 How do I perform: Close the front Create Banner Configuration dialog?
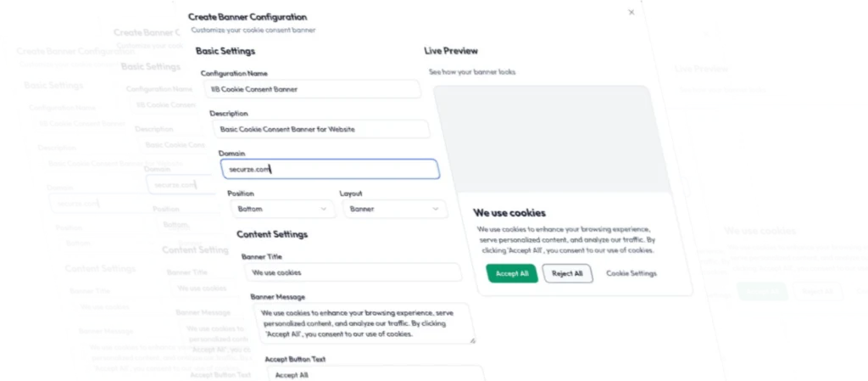click(631, 13)
